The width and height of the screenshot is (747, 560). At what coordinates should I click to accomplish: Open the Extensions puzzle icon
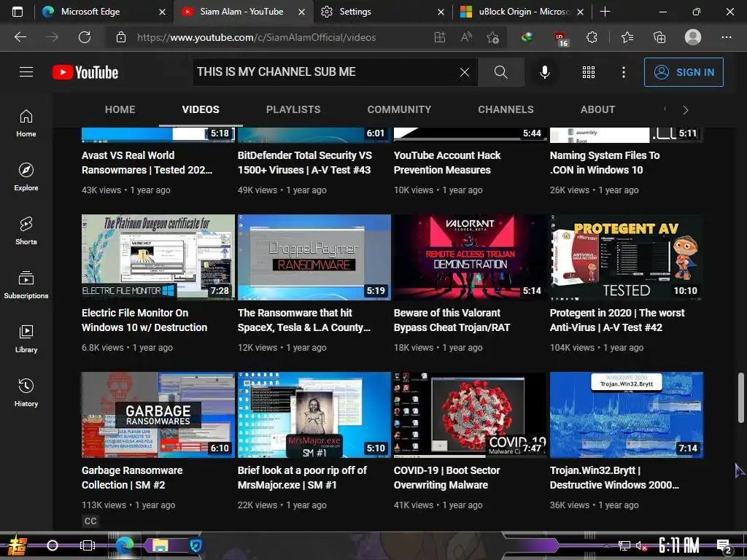click(x=592, y=37)
